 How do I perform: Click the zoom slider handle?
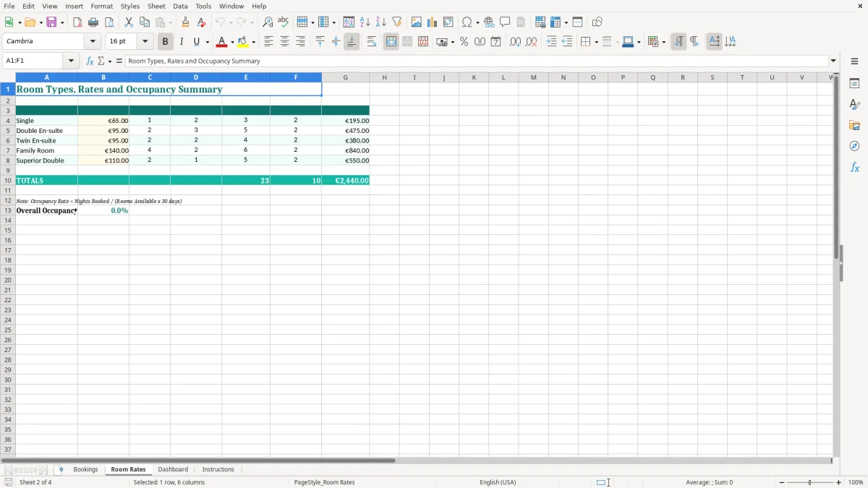pyautogui.click(x=809, y=482)
